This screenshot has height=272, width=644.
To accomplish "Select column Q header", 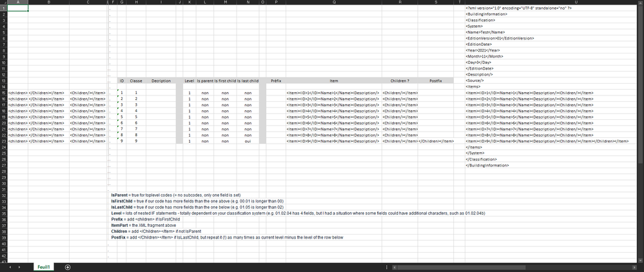I will (x=334, y=2).
